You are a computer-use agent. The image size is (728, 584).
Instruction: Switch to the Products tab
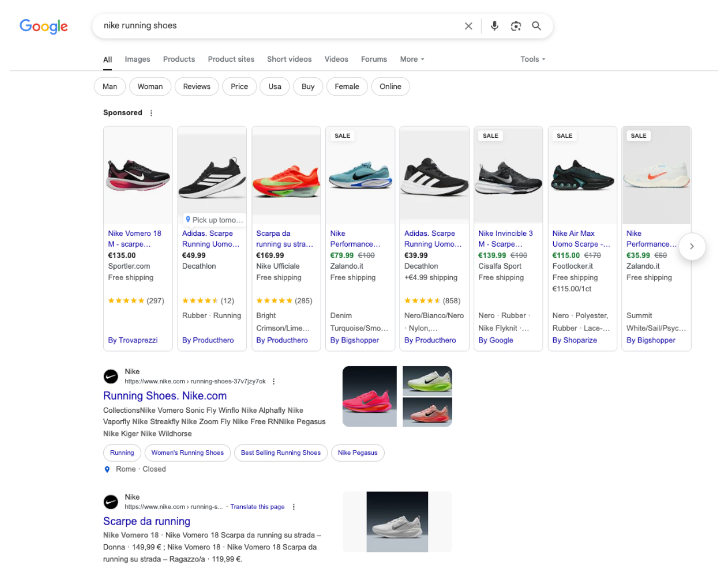point(179,59)
